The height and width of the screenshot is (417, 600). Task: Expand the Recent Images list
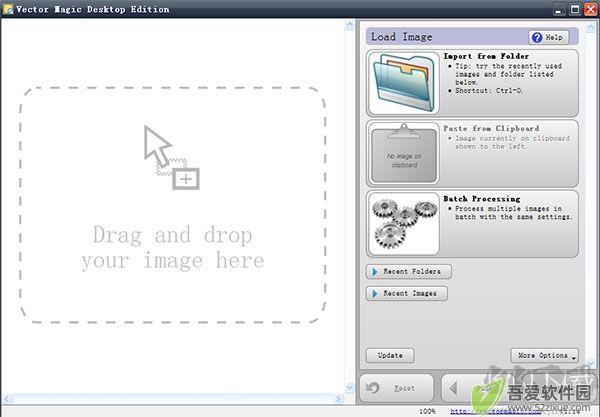[406, 293]
